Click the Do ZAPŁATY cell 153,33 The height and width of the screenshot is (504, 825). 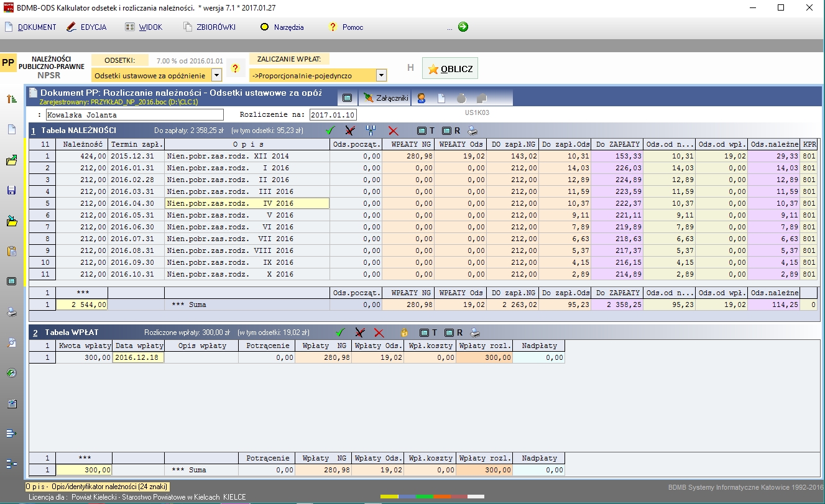click(x=617, y=156)
